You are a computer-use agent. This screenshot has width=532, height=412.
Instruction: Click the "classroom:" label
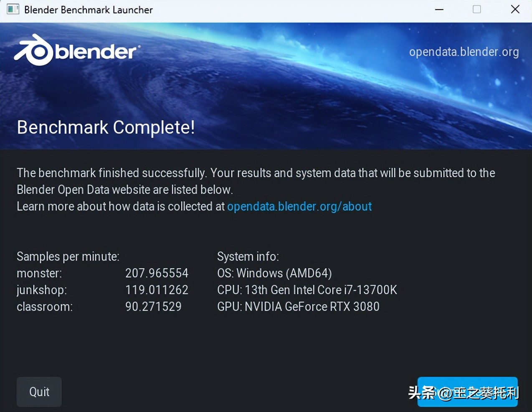[x=45, y=307]
